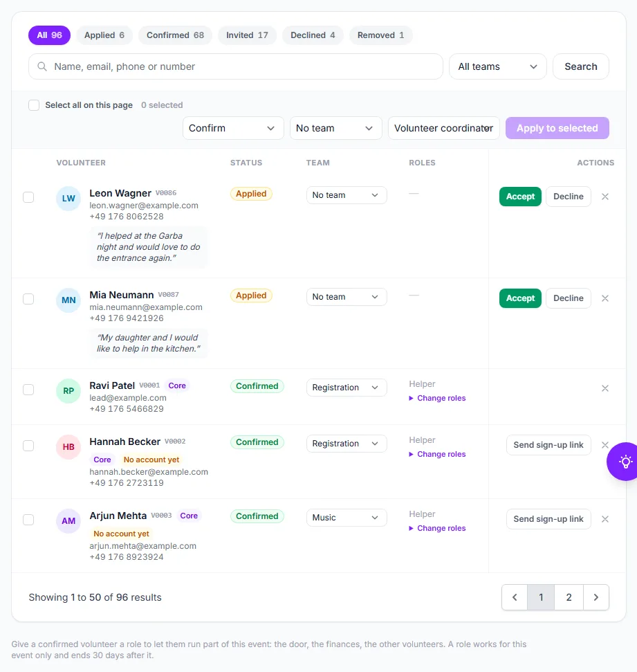Screen dimensions: 637x672
Task: Toggle Select all on this page checkbox
Action: (x=34, y=105)
